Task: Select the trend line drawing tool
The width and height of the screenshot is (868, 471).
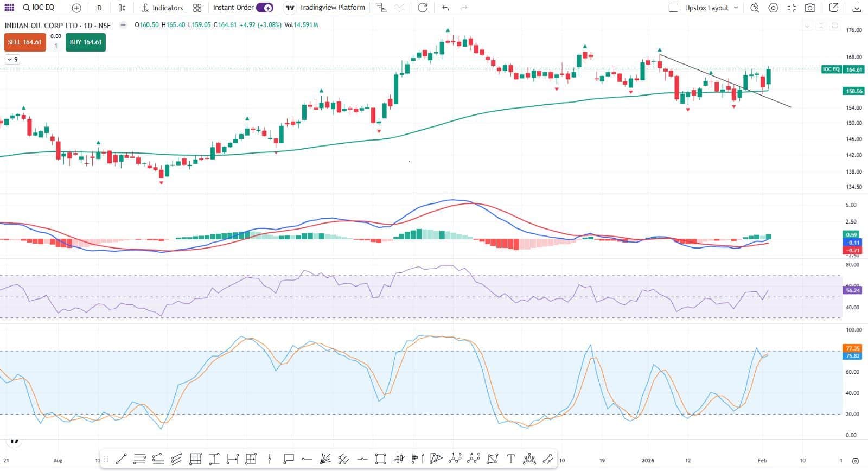Action: (121, 459)
